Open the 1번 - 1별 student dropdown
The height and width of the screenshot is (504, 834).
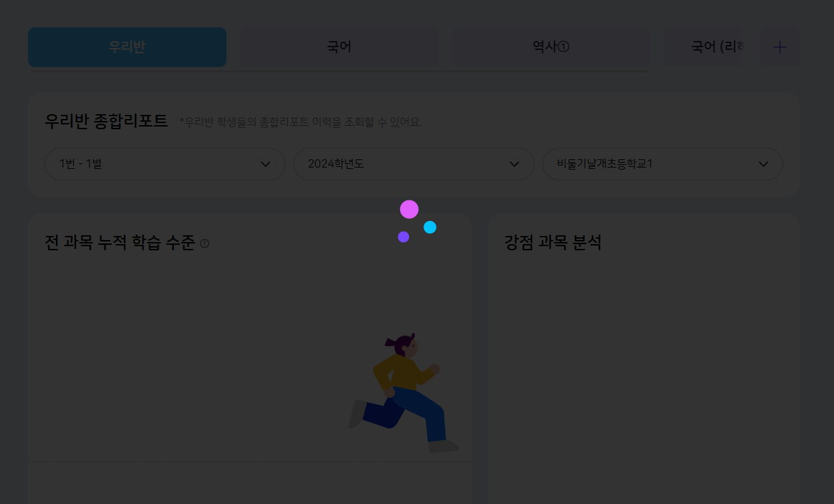(x=151, y=164)
